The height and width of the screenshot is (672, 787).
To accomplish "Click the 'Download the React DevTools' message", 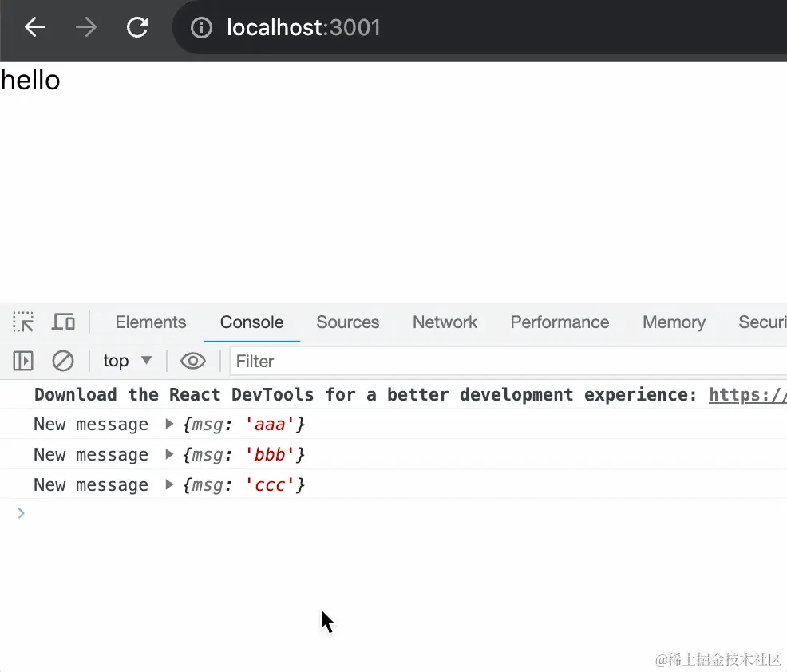I will point(366,395).
